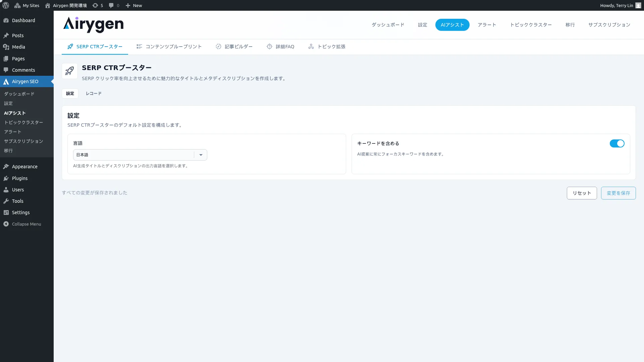The width and height of the screenshot is (644, 362).
Task: Open the Media library menu
Action: coord(27,47)
